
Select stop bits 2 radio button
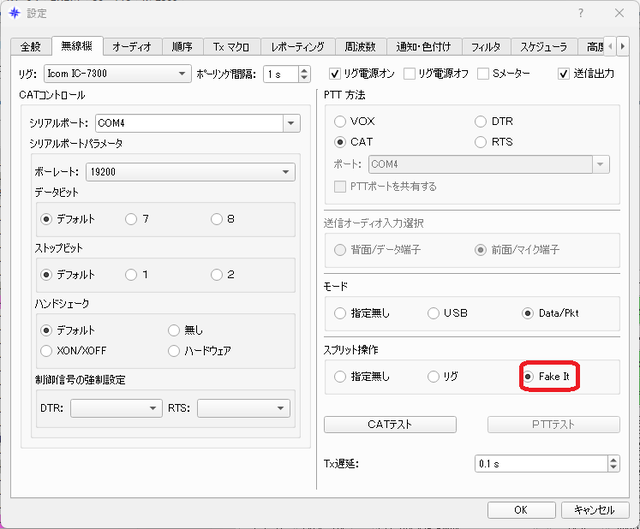coord(217,275)
